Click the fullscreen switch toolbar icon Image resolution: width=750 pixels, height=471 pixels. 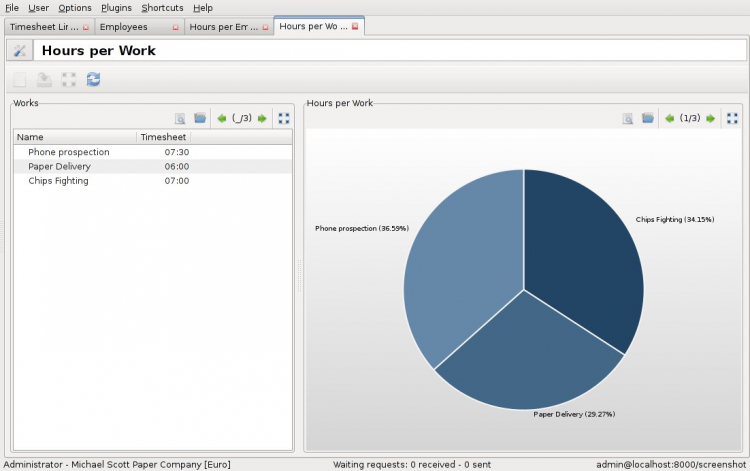tap(69, 79)
